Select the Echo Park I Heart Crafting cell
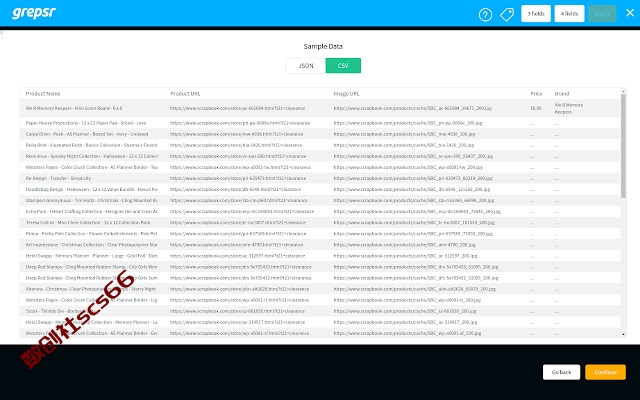 [91, 211]
